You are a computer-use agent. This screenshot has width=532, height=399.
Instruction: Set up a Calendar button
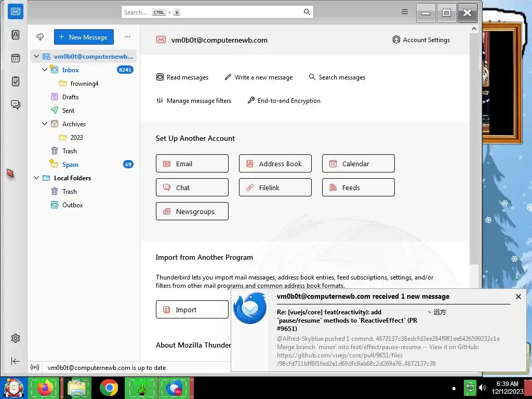(x=358, y=164)
